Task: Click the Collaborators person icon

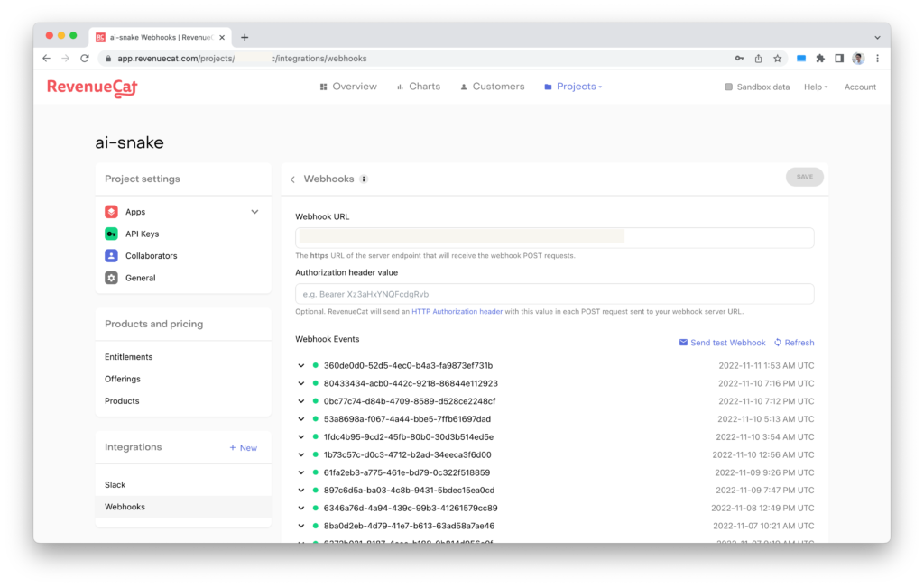Action: 111,255
